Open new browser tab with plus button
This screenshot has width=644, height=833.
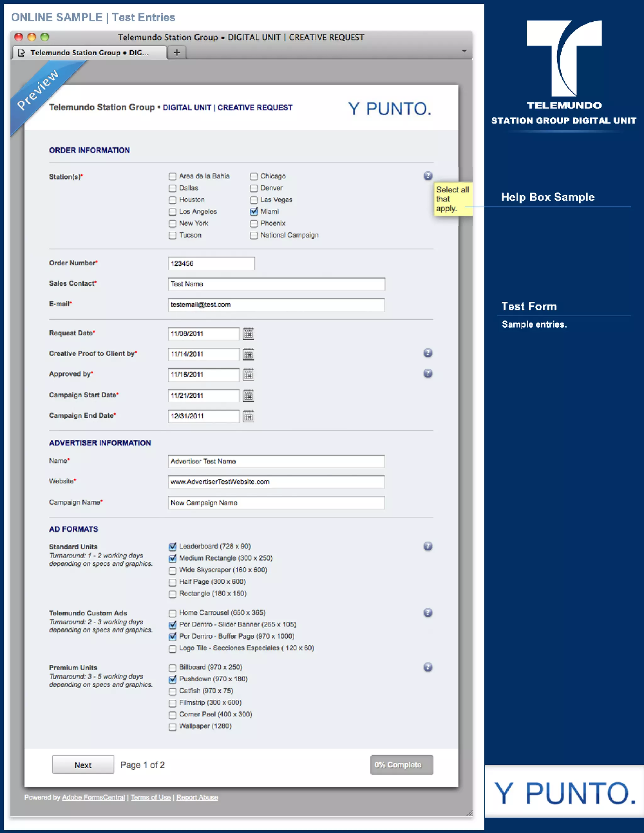tap(177, 52)
